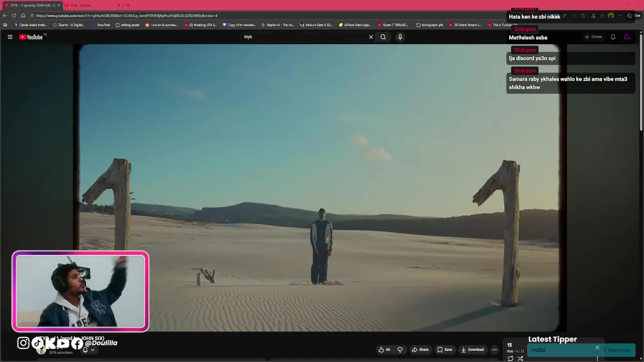Viewport: 644px width, 362px height.
Task: Open Ryzen 7 7800x3D bookmark
Action: (393, 25)
